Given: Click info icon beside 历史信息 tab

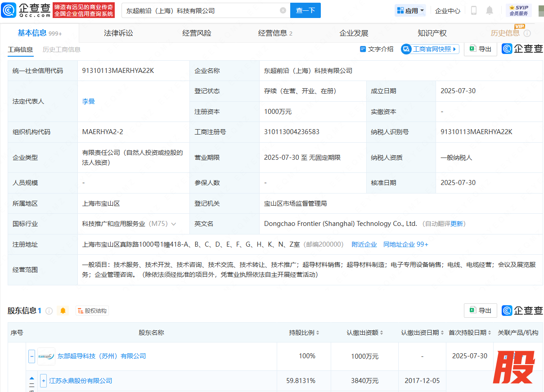Looking at the screenshot, I should point(527,33).
